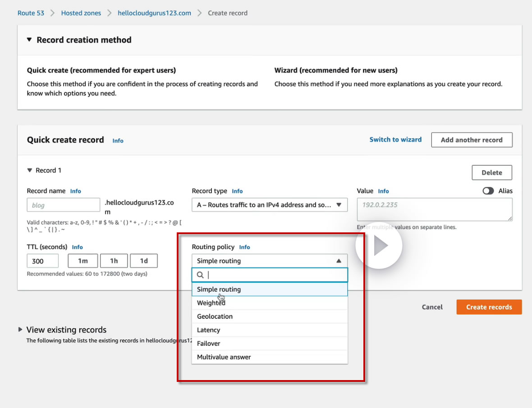Open the Record type dropdown
Image resolution: width=532 pixels, height=408 pixels.
tap(269, 205)
